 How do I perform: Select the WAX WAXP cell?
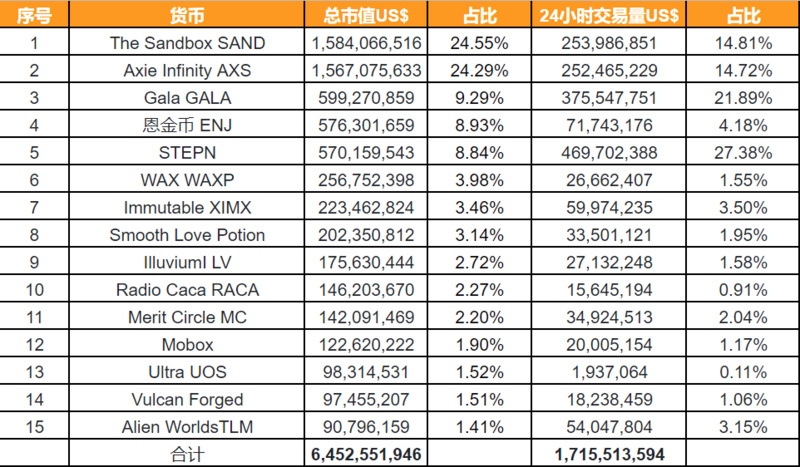click(x=187, y=180)
